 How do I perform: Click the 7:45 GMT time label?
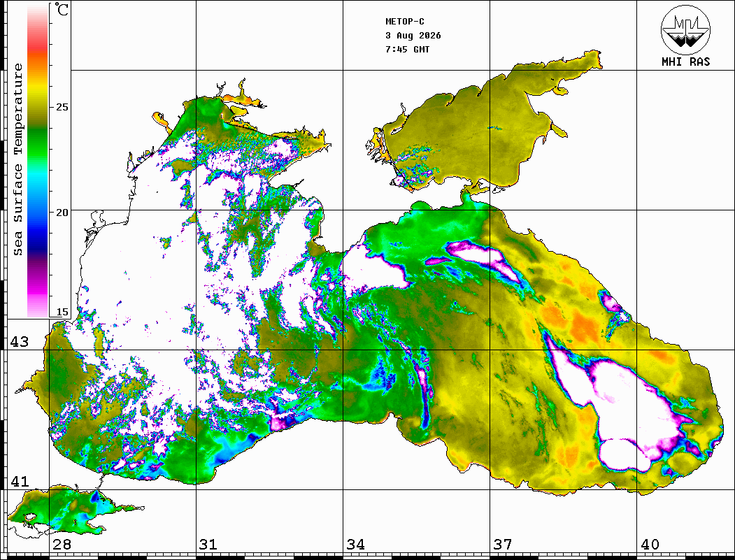tap(407, 49)
